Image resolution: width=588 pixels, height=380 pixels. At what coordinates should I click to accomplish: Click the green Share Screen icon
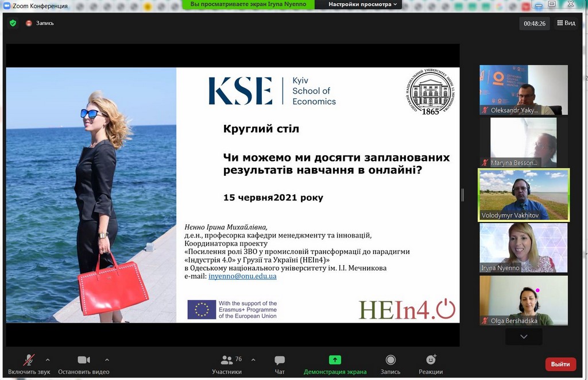click(x=335, y=360)
